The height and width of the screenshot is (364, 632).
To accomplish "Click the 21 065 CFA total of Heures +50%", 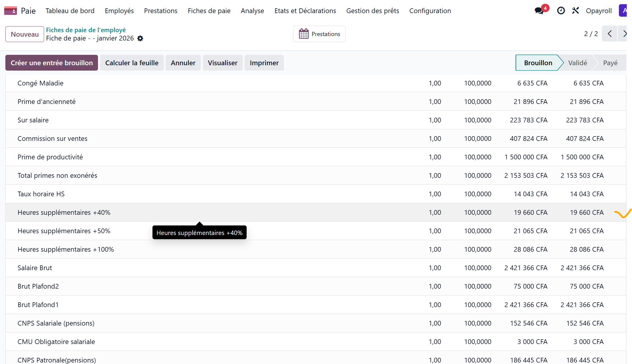I will tap(586, 231).
